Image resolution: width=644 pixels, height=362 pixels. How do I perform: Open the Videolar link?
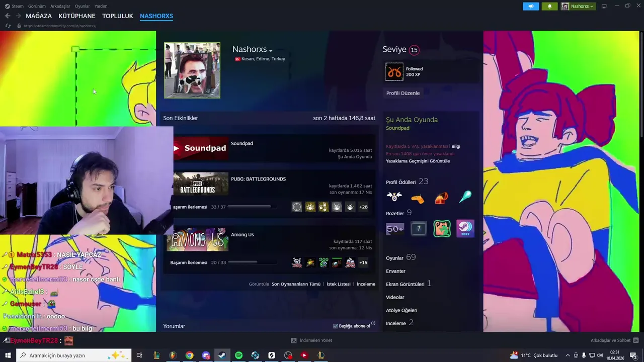click(395, 297)
